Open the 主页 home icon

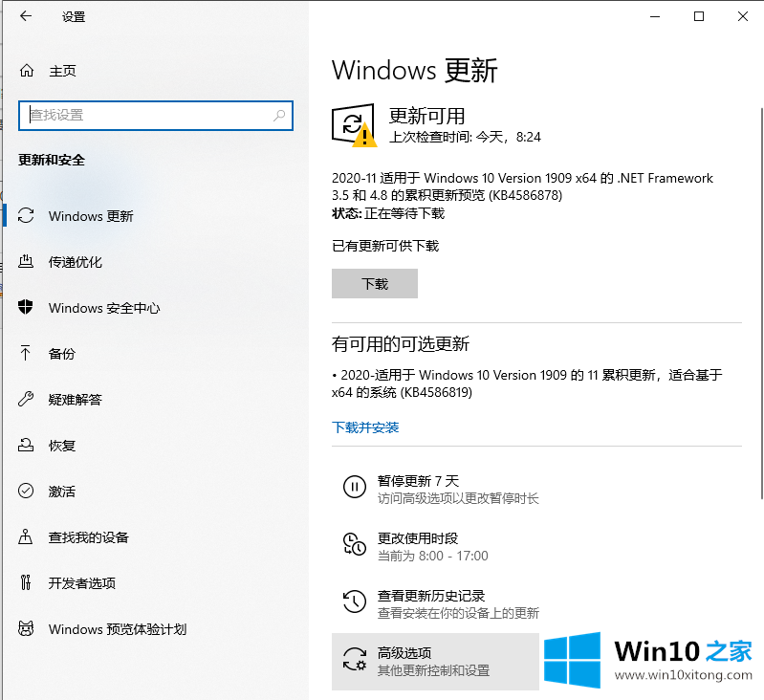pos(27,71)
